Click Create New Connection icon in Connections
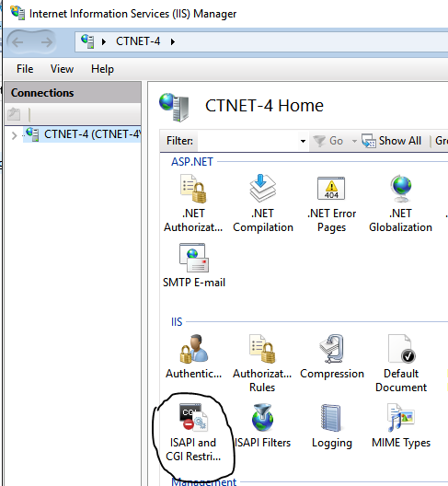The width and height of the screenshot is (448, 486). point(14,114)
